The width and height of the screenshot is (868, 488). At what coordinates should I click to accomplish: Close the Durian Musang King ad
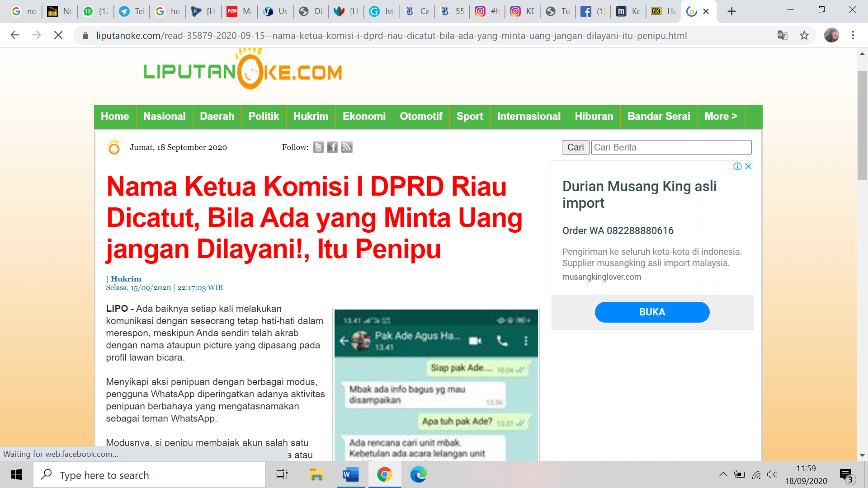coord(748,166)
